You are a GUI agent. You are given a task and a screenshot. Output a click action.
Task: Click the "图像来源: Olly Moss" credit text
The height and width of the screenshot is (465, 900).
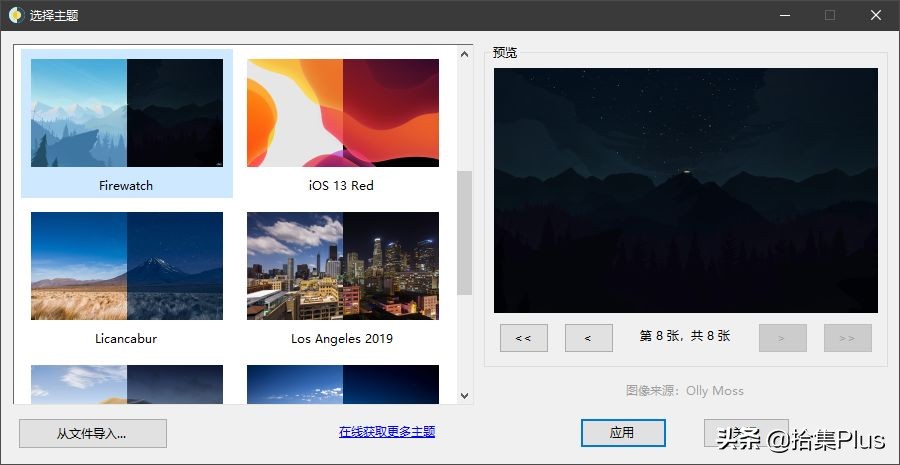[x=685, y=391]
